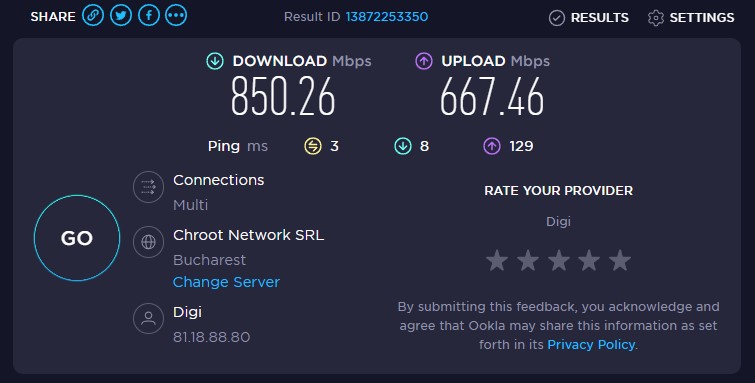This screenshot has height=383, width=755.
Task: Click the download arrow icon beside DOWNLOAD
Action: 215,61
